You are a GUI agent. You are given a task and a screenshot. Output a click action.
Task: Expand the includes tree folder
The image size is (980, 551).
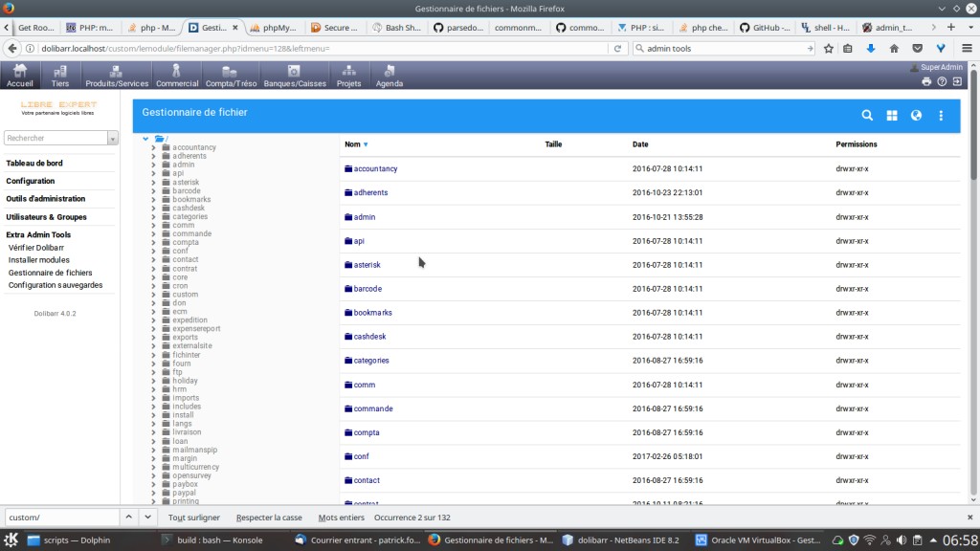coord(154,406)
